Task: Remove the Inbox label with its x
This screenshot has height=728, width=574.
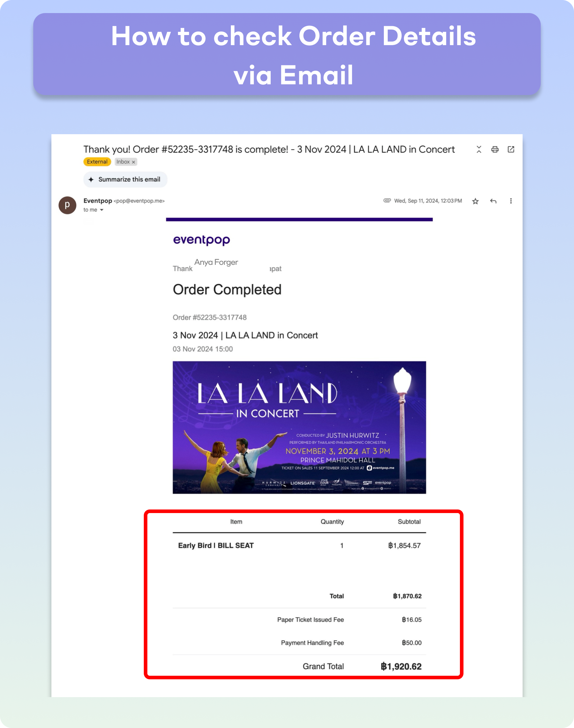Action: click(133, 162)
